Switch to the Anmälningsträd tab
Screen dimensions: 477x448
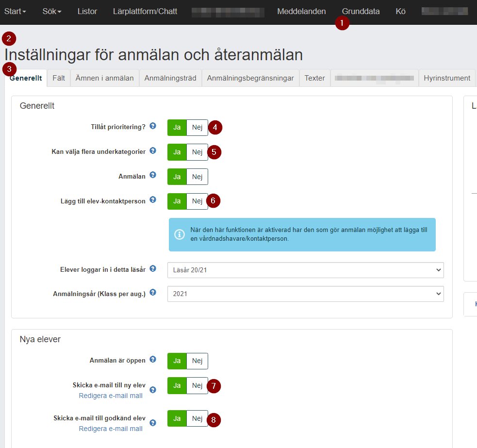[x=170, y=78]
